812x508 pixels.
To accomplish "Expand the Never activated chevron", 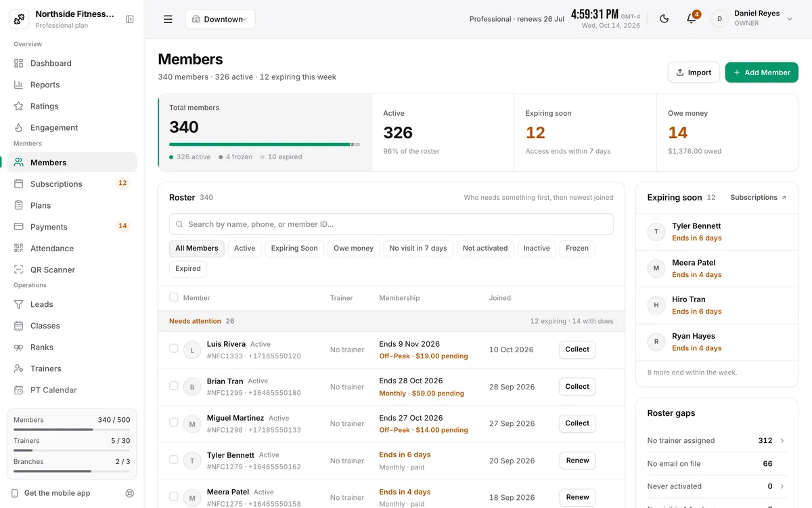I will (782, 486).
